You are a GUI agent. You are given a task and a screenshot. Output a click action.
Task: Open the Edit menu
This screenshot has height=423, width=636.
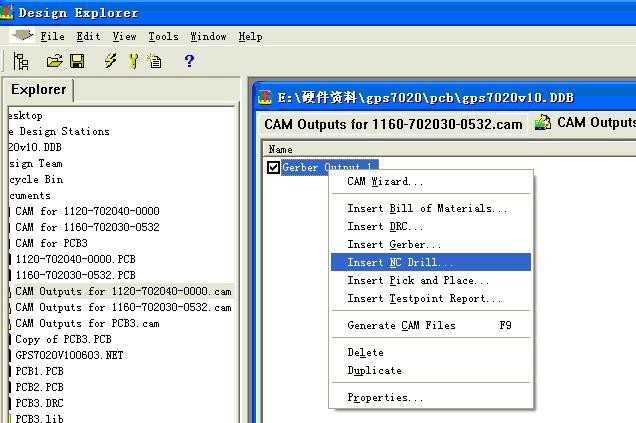point(88,37)
